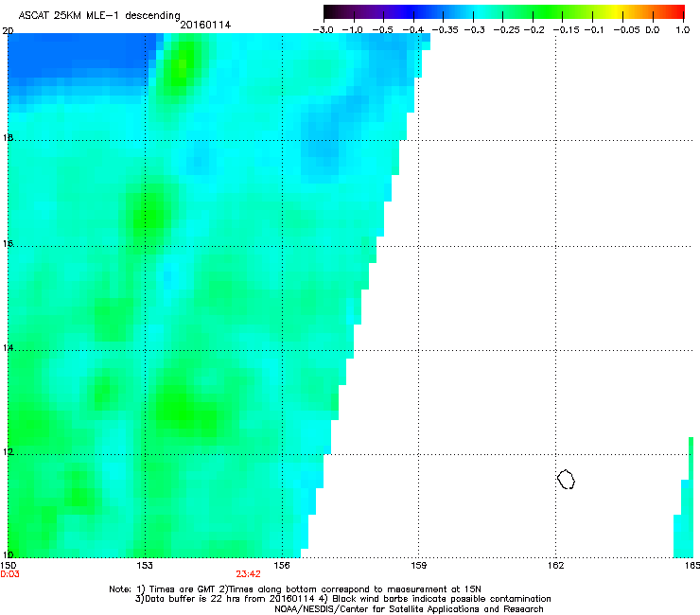Click the color bar label -3.0
The height and width of the screenshot is (615, 700).
[323, 30]
